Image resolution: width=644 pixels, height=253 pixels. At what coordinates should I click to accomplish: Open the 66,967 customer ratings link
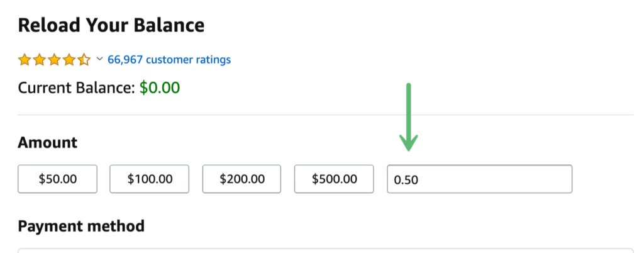pos(169,60)
